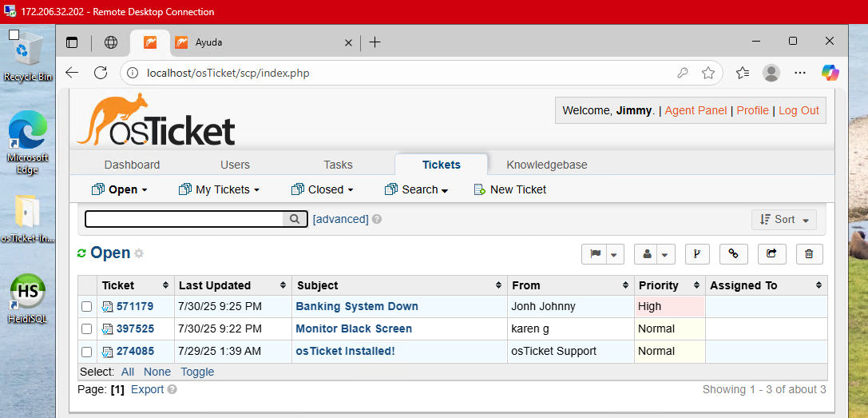The height and width of the screenshot is (418, 868).
Task: Select All tickets link
Action: tap(127, 372)
